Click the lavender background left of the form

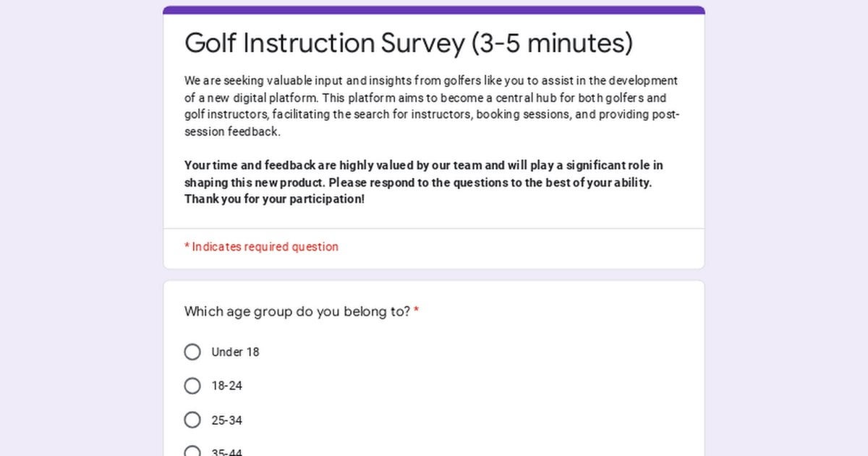[x=81, y=228]
